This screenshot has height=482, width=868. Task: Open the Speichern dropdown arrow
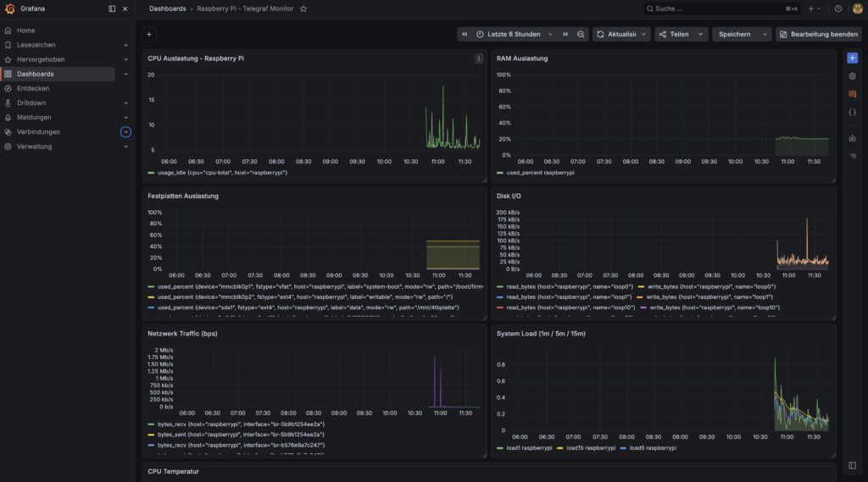765,35
